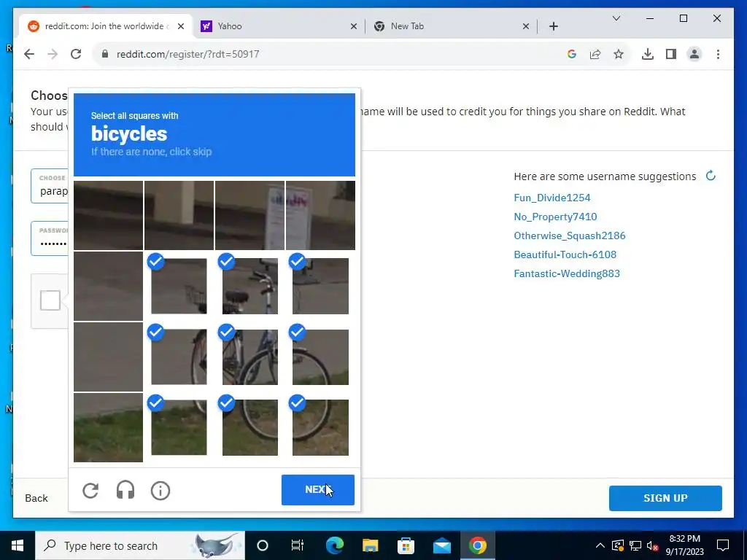Open captcha help info icon
Screen dimensions: 747x560
coord(160,491)
